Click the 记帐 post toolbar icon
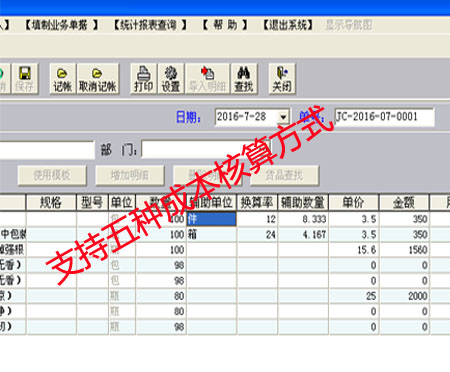This screenshot has width=450, height=372. [x=63, y=79]
